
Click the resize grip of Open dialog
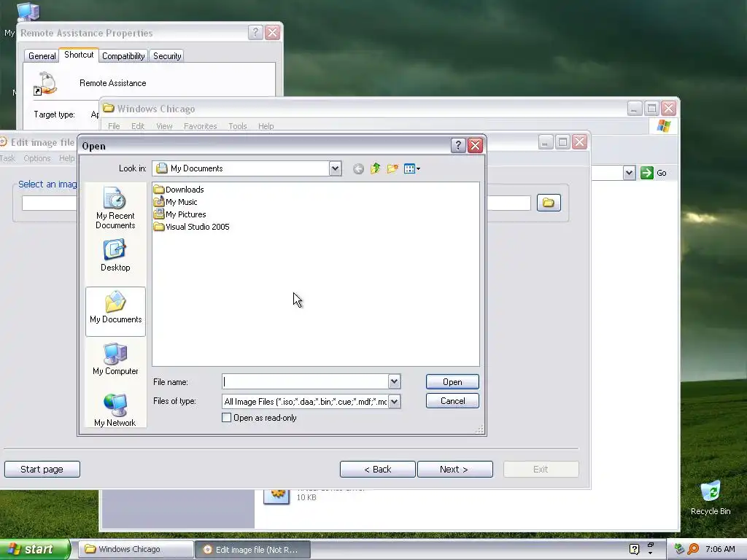[479, 429]
